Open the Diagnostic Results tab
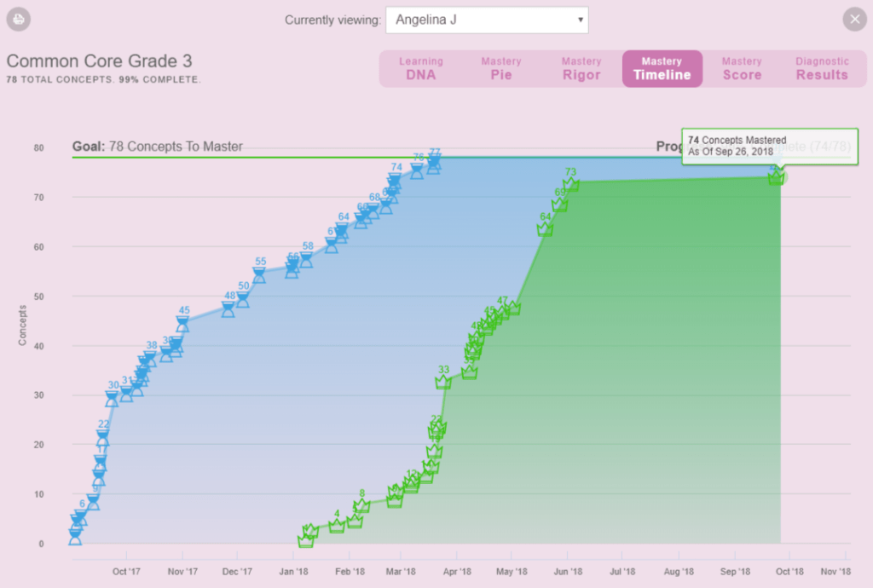The height and width of the screenshot is (588, 873). click(x=822, y=68)
